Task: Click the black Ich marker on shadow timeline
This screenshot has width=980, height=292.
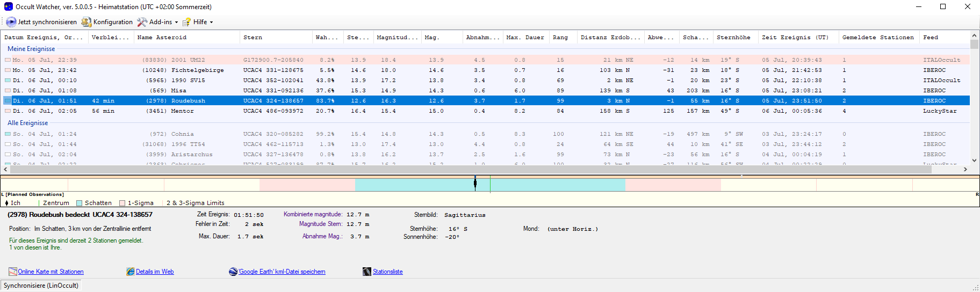Action: 475,183
